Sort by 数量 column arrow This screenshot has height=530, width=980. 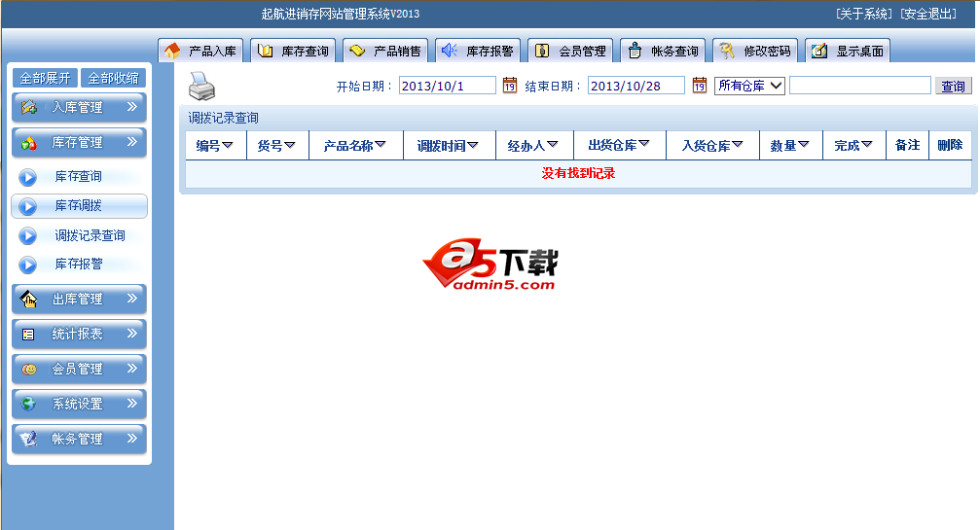point(803,145)
